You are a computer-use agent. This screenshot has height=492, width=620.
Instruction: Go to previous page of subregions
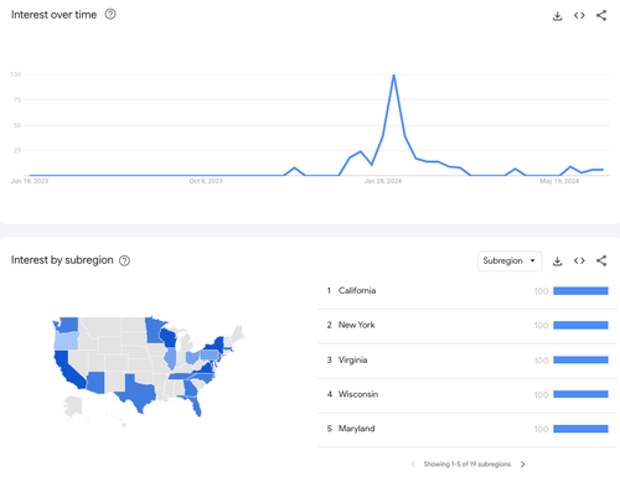coord(413,464)
